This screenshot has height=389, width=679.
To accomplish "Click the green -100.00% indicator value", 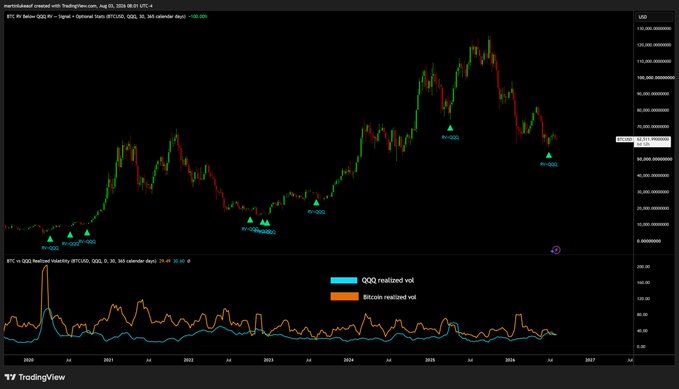I will click(x=198, y=16).
